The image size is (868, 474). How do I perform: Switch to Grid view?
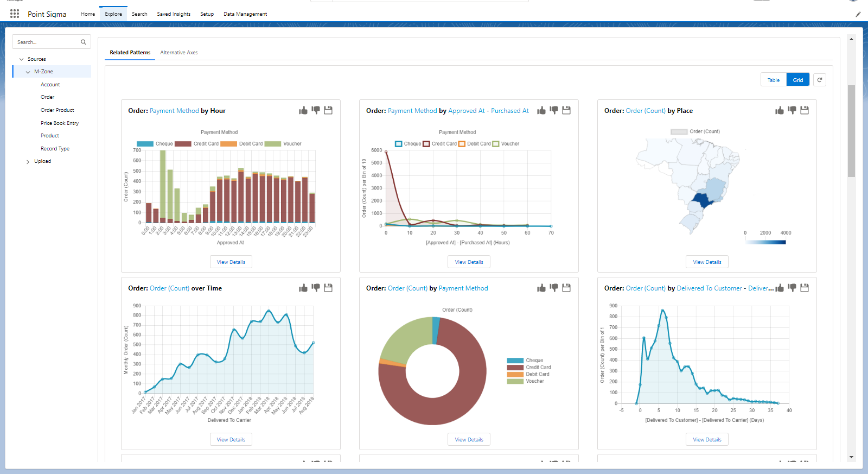pos(797,80)
